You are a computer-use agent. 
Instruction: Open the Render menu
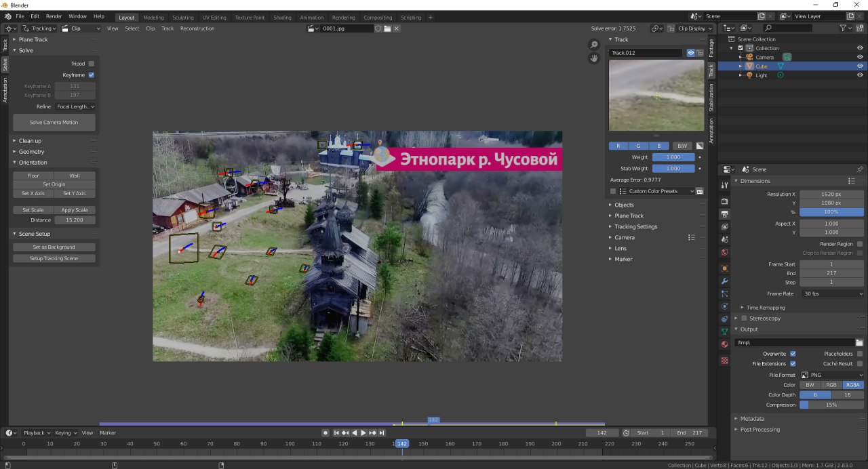[54, 16]
